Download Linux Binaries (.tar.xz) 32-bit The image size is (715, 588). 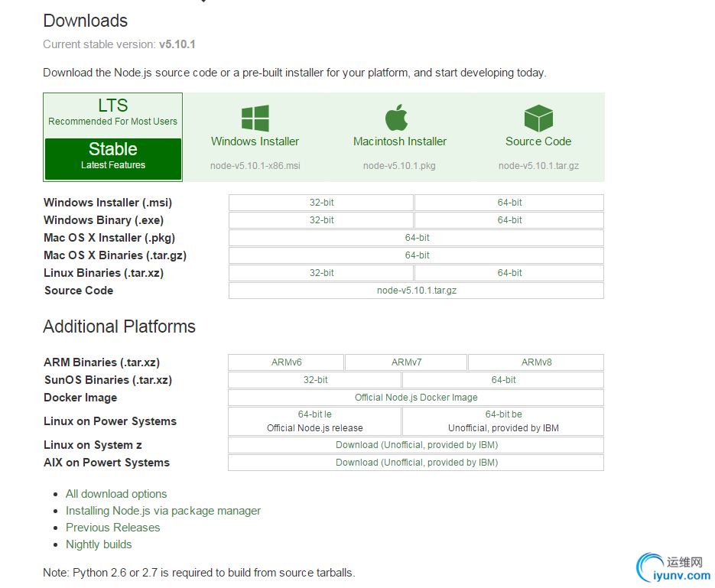[x=321, y=273]
